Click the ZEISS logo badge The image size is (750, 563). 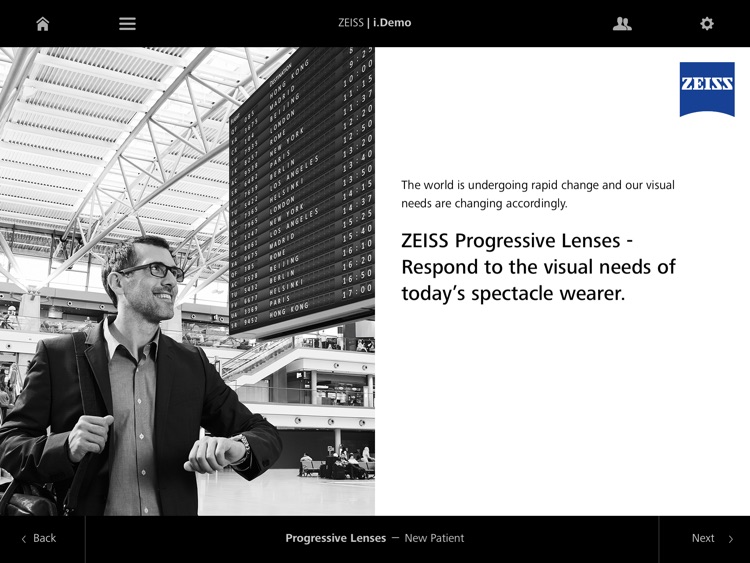(x=707, y=89)
